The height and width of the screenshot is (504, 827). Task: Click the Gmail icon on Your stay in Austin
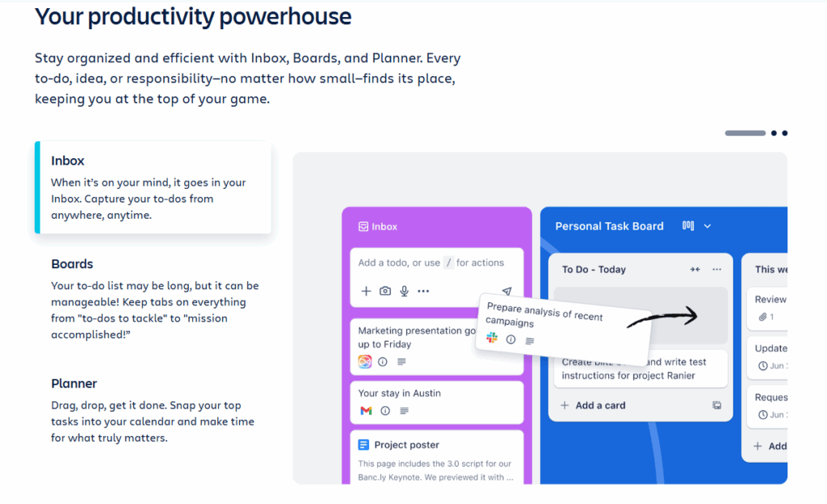[366, 411]
